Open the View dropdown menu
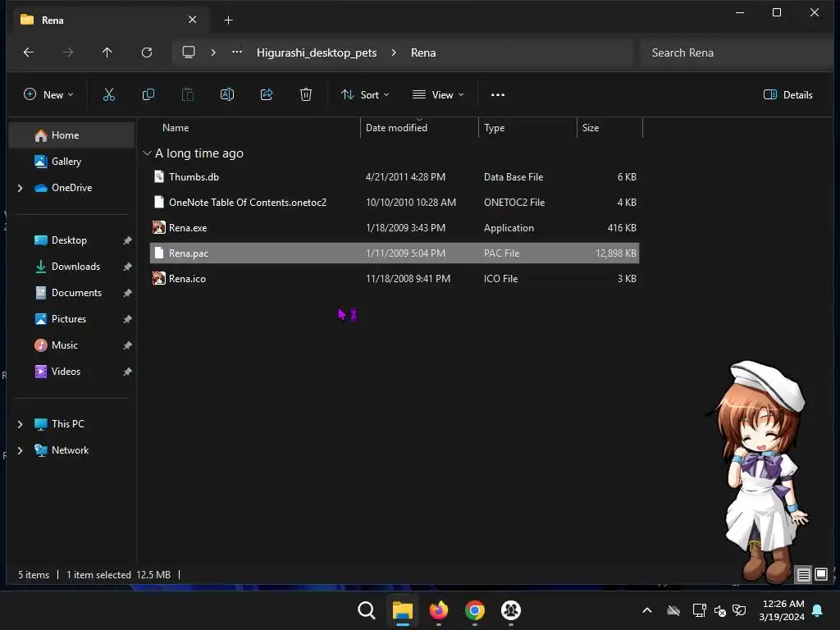Screen dimensions: 840x630 [x=438, y=95]
